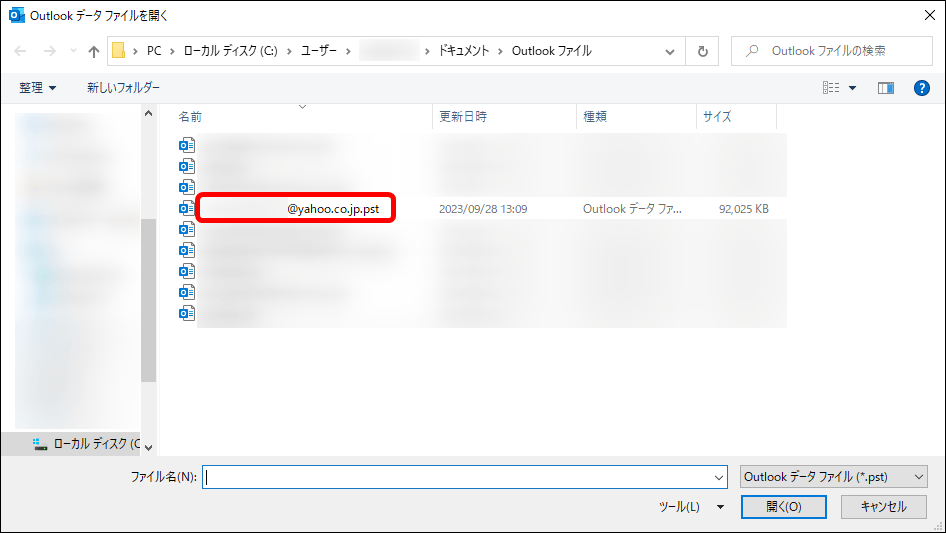Click ドキュメント breadcrumb in address bar
946x533 pixels.
(x=463, y=51)
